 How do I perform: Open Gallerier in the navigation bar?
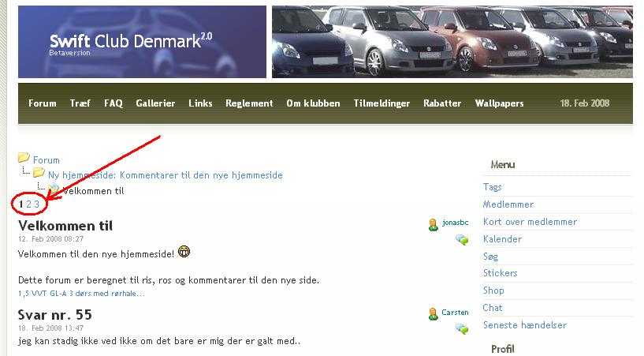coord(155,103)
